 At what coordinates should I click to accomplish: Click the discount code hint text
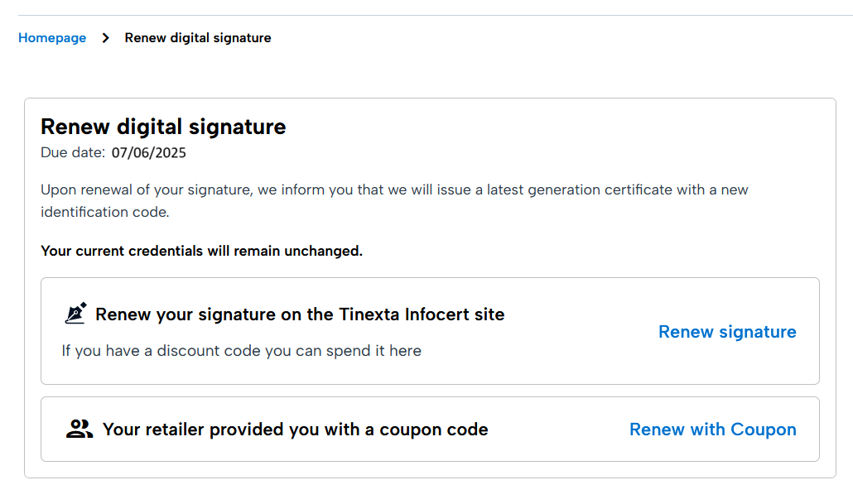coord(241,351)
